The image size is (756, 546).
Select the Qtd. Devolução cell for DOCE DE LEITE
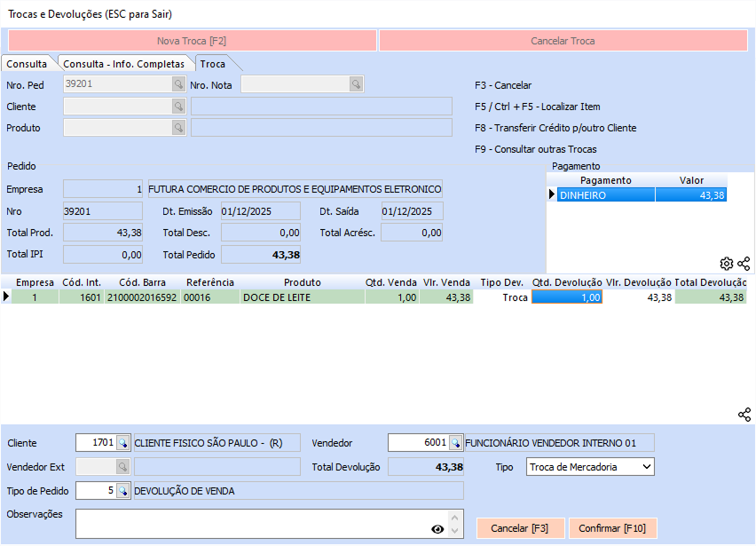point(566,297)
